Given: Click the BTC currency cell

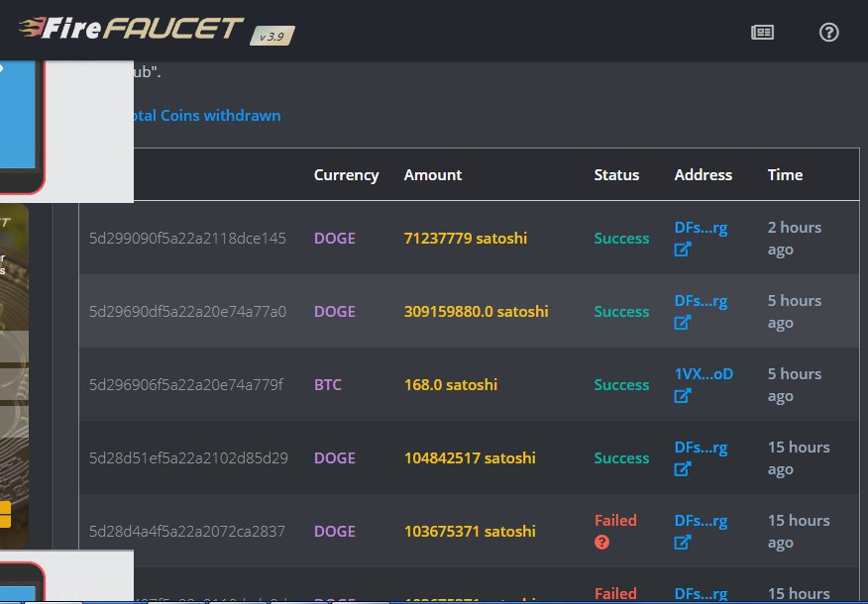Looking at the screenshot, I should coord(328,385).
